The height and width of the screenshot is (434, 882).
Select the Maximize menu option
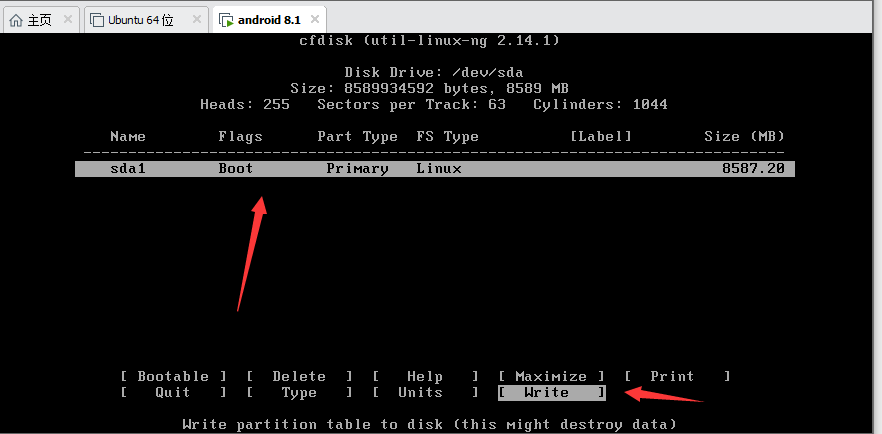pos(551,377)
